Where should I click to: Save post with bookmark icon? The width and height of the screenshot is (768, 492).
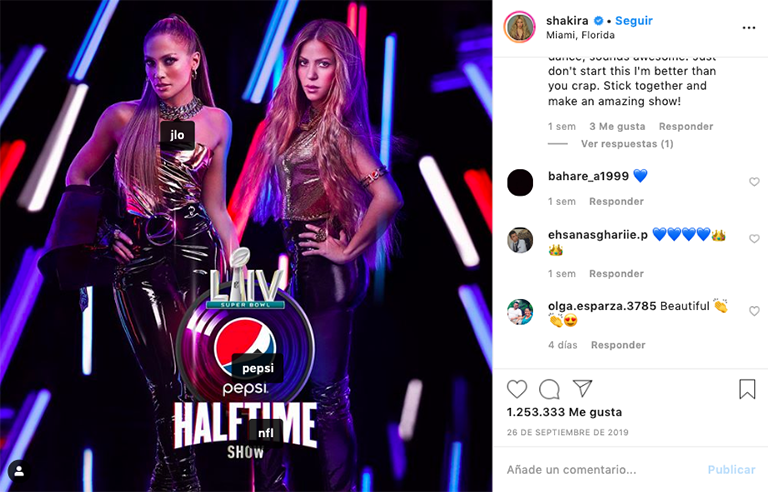pyautogui.click(x=747, y=389)
